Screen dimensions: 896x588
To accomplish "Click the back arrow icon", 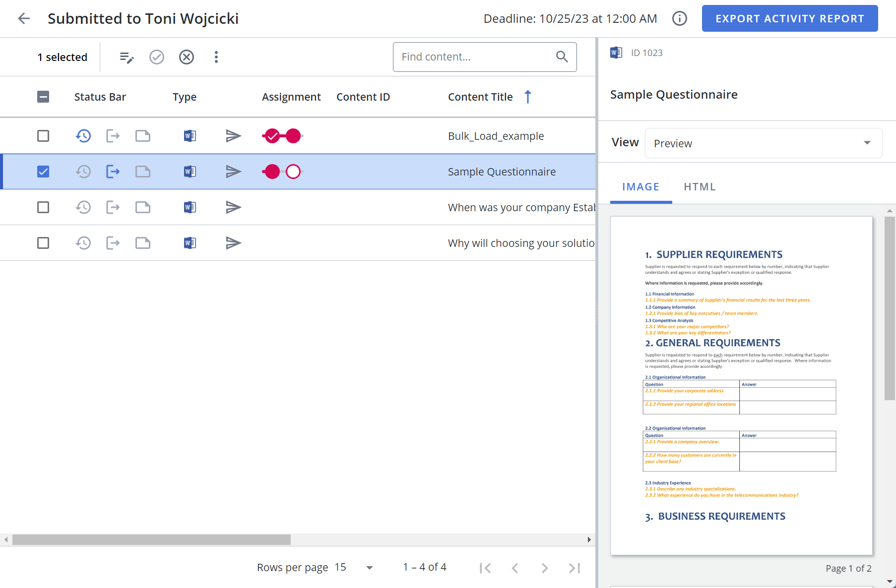I will (x=24, y=19).
